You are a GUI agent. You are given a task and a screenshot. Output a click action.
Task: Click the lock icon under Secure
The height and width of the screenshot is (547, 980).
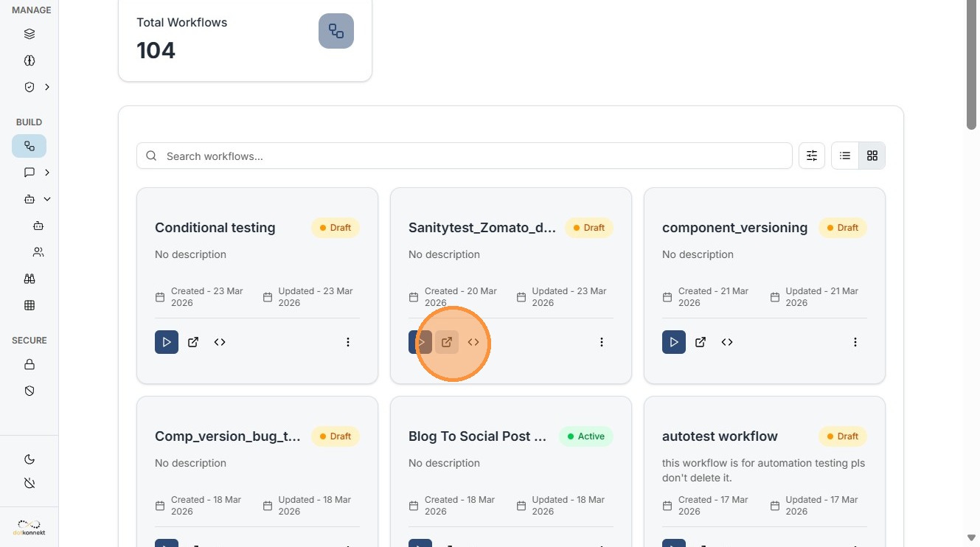(29, 364)
